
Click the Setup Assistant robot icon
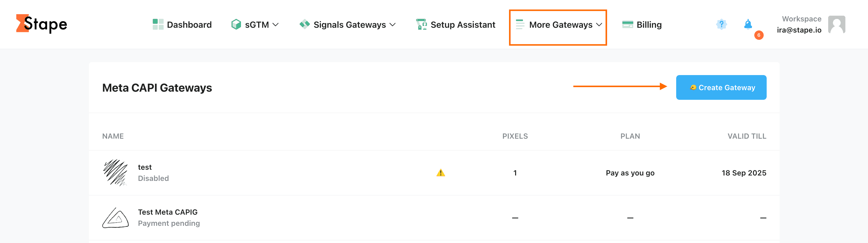(421, 24)
